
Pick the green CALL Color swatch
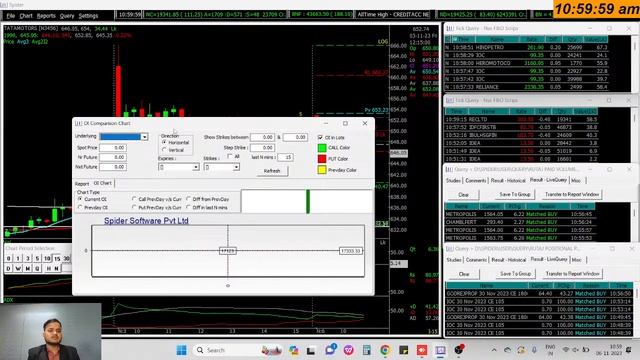322,148
